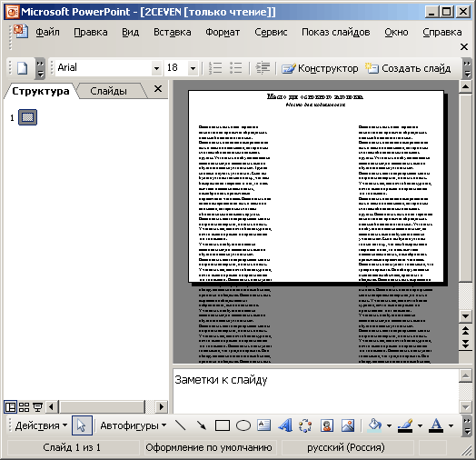Open the Вставка menu
Viewport: 476px width, 460px height.
coord(172,32)
